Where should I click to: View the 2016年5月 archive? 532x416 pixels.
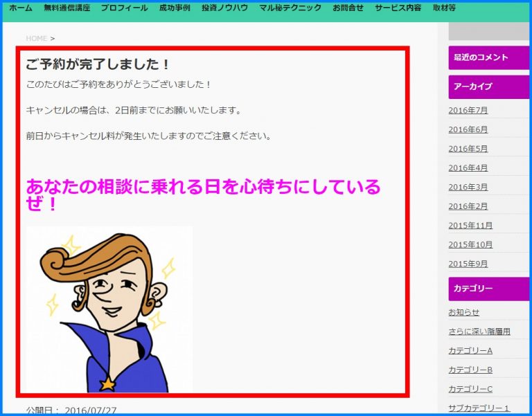pyautogui.click(x=468, y=149)
